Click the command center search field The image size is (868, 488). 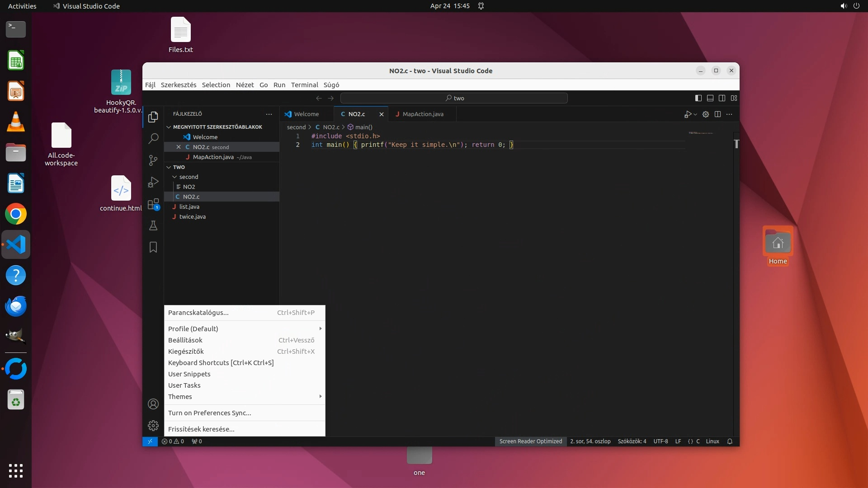tap(454, 98)
